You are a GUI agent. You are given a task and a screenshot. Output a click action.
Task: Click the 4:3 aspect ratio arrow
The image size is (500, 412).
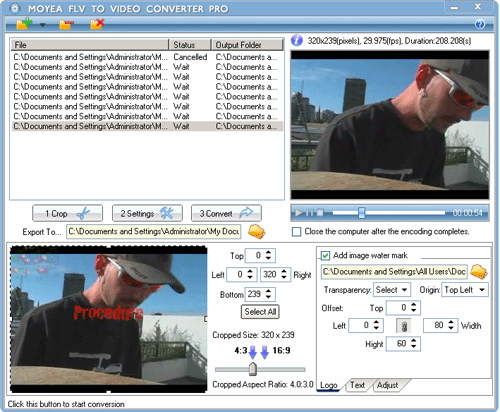[x=253, y=352]
